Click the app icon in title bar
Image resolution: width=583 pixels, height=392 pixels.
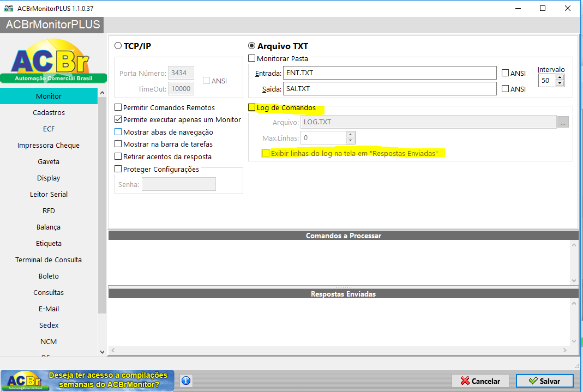point(8,8)
